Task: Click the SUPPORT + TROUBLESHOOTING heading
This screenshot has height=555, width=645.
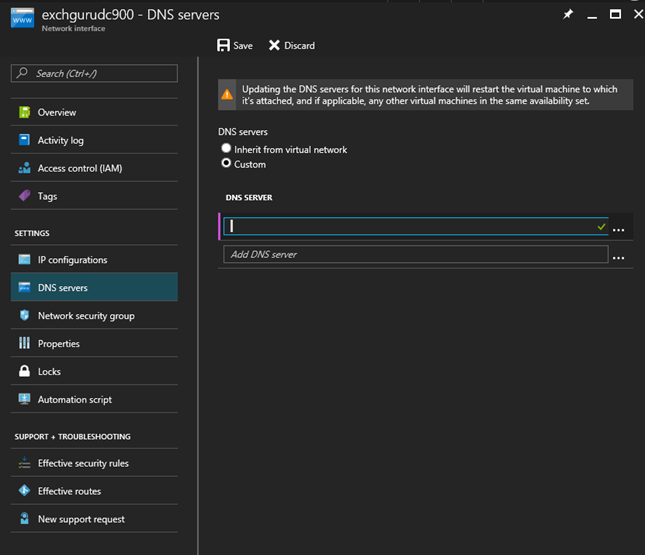Action: click(x=72, y=437)
